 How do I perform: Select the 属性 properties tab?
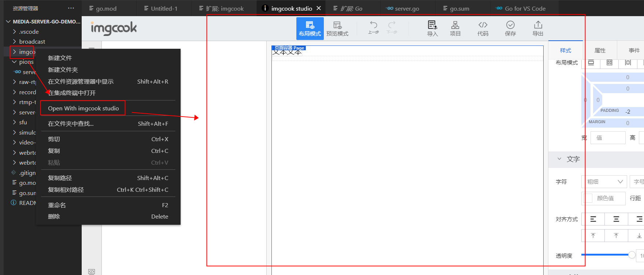pyautogui.click(x=600, y=50)
